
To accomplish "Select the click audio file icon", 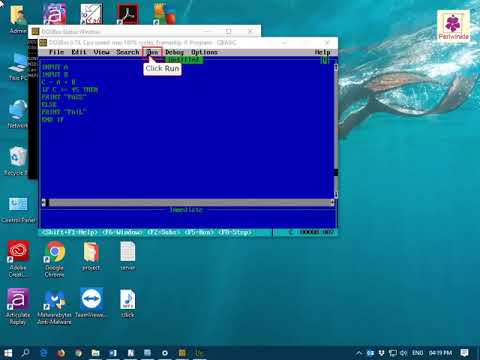I will 128,303.
